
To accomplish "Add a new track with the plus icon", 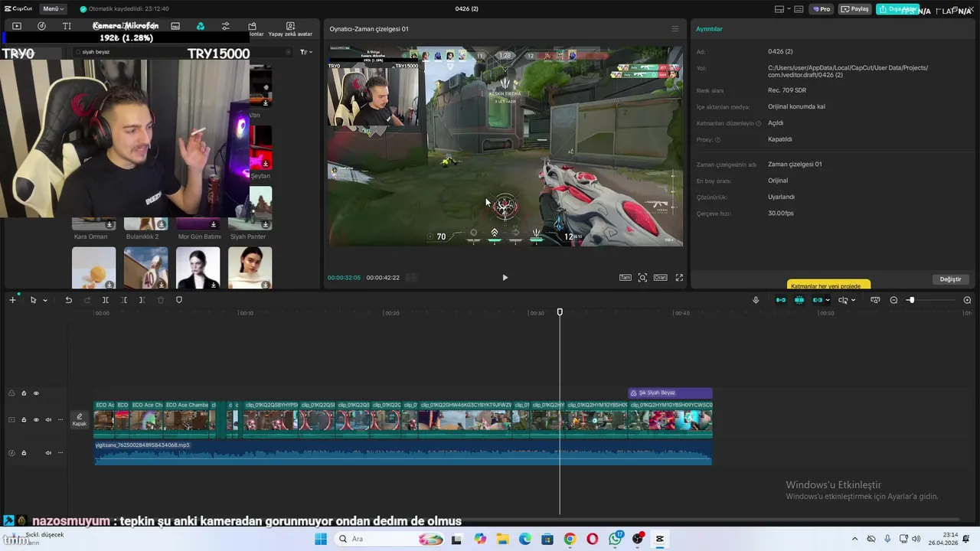I will pyautogui.click(x=12, y=300).
